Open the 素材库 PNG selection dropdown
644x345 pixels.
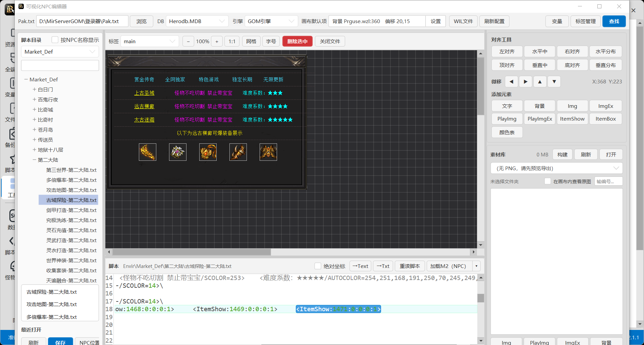click(x=557, y=168)
